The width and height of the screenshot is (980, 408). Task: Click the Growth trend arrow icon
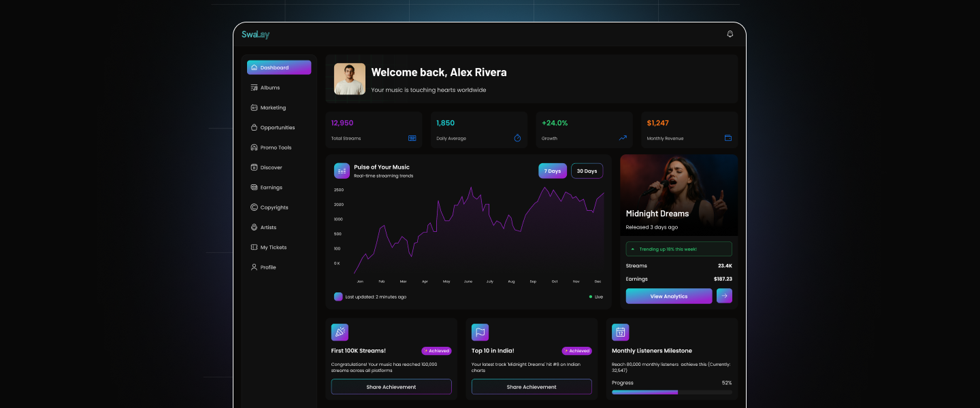(623, 138)
